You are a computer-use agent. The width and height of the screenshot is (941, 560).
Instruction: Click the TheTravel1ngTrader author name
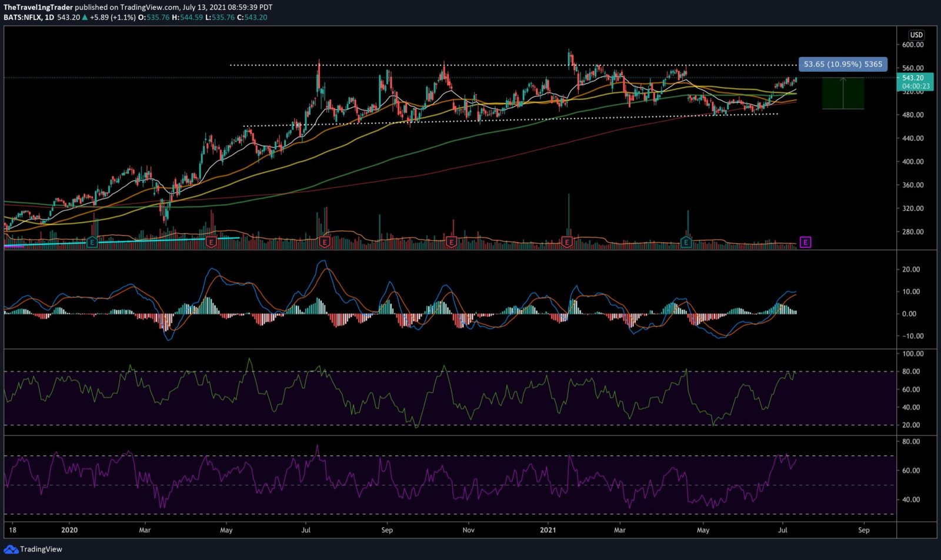(38, 8)
